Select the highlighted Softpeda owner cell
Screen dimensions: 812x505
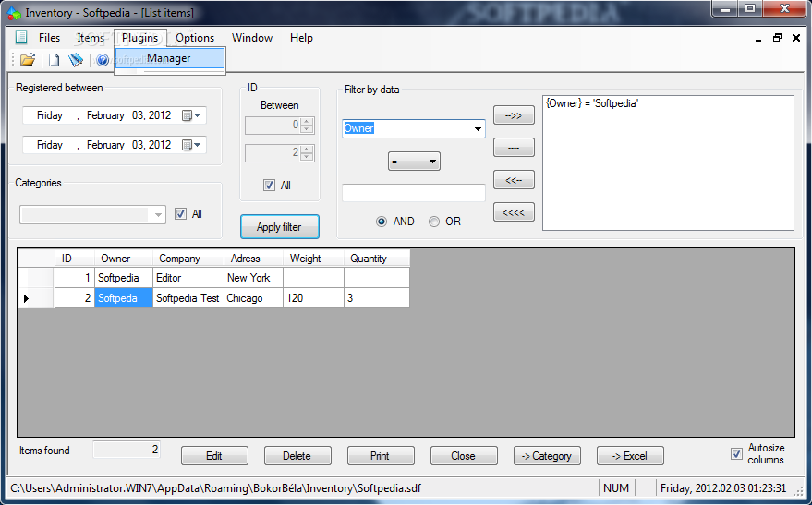click(123, 298)
